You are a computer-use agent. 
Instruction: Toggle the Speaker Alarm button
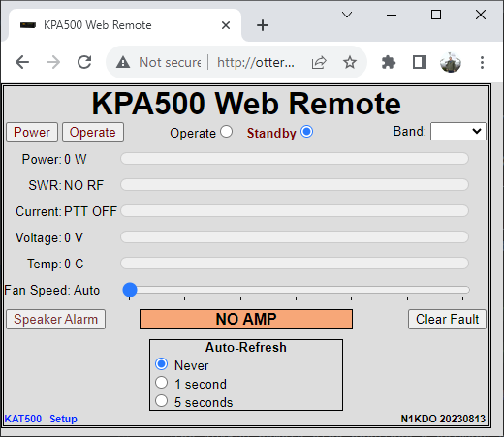coord(56,319)
